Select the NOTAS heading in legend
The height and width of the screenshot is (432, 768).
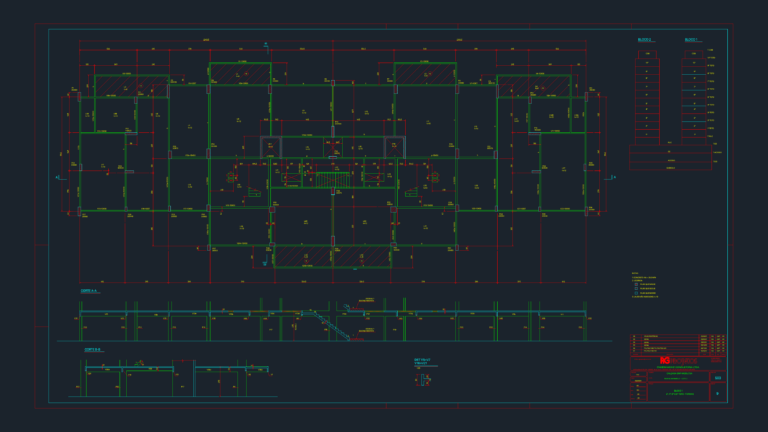point(635,273)
